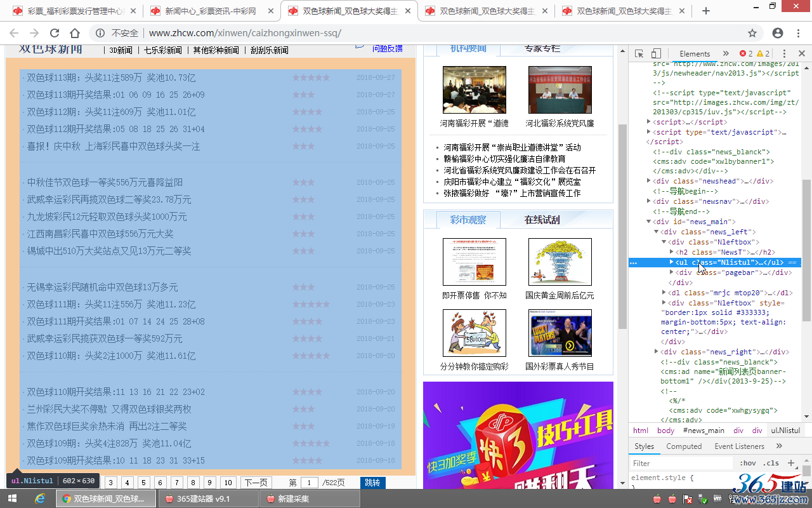Open the Elements tab in DevTools

pyautogui.click(x=695, y=54)
